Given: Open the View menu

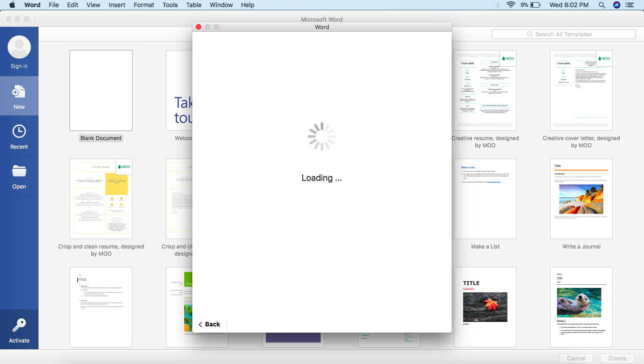Looking at the screenshot, I should click(x=93, y=5).
